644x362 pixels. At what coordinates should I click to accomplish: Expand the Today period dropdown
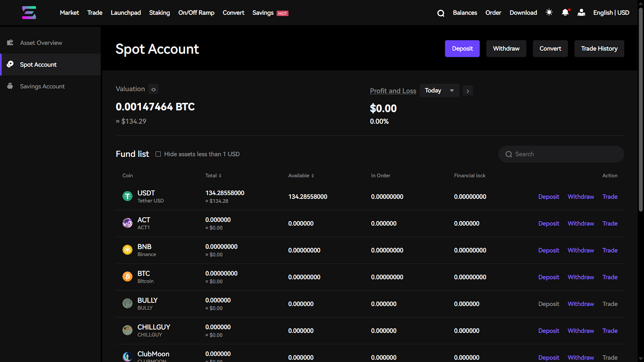point(439,90)
